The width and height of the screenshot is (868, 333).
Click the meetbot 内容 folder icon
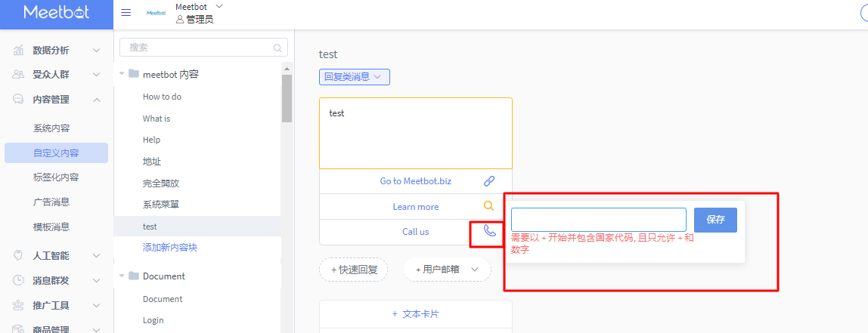tap(133, 73)
